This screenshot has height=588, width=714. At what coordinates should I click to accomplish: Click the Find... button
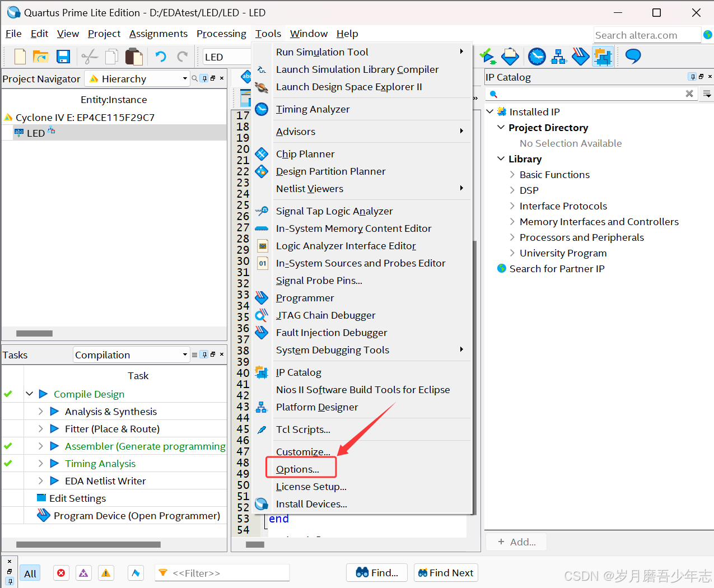(x=377, y=573)
